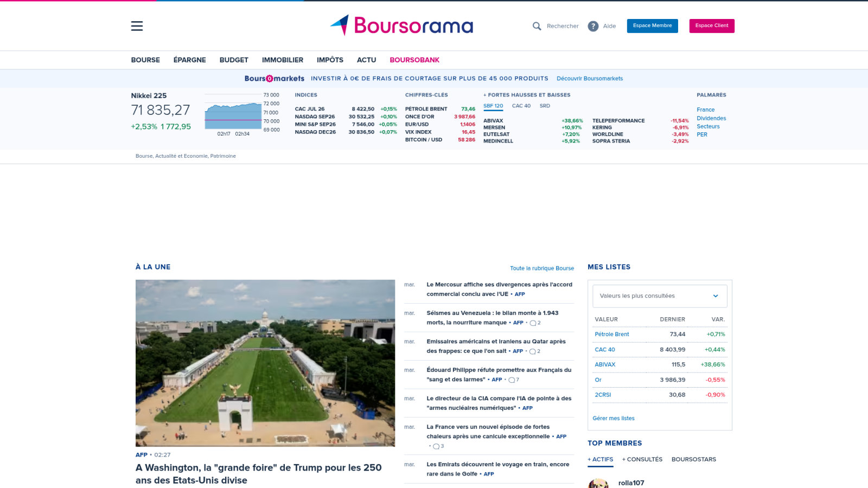This screenshot has height=488, width=868.
Task: Open the BOURSE menu
Action: click(145, 60)
